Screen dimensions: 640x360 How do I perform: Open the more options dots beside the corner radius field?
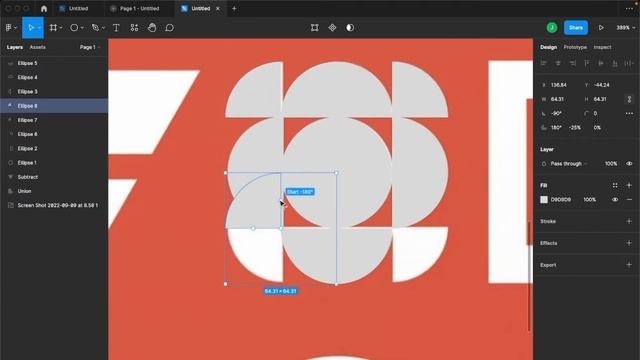click(x=629, y=113)
